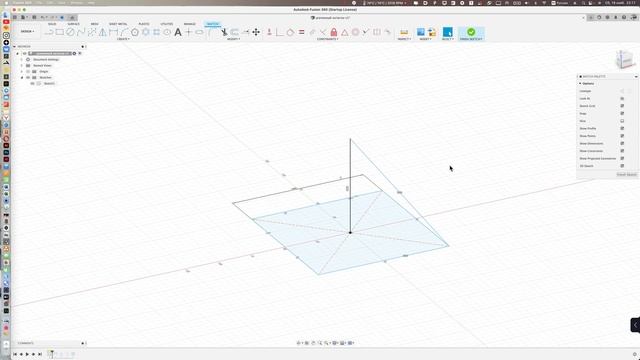This screenshot has height=360, width=640.
Task: Apply the Fix/Unfix lock constraint
Action: pyautogui.click(x=334, y=32)
